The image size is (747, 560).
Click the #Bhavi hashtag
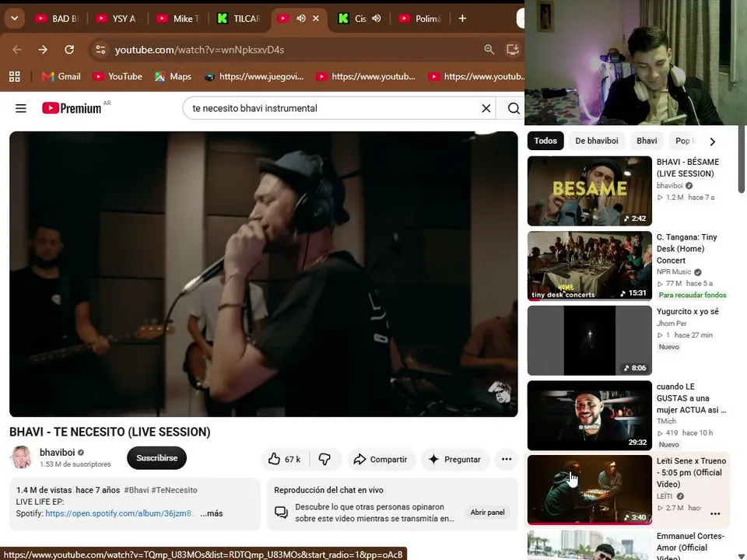[x=136, y=490]
